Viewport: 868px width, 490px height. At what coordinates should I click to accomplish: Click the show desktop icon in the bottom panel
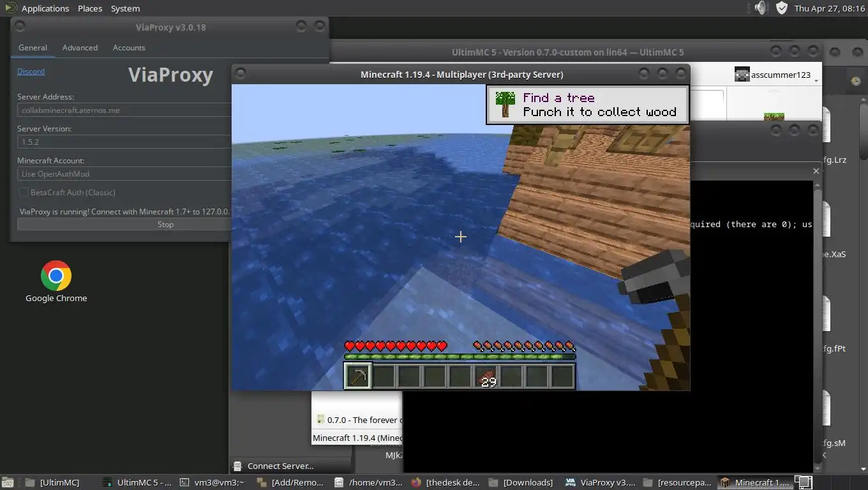tap(6, 482)
